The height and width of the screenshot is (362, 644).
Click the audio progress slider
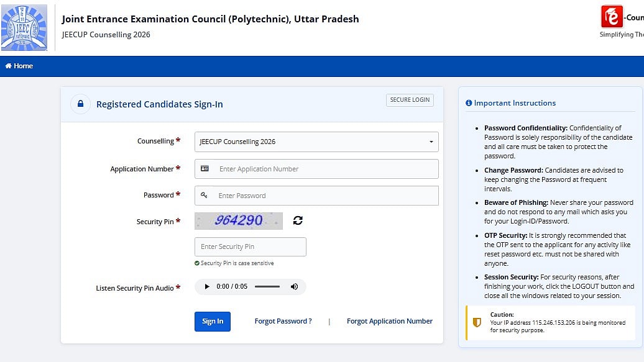(x=267, y=286)
